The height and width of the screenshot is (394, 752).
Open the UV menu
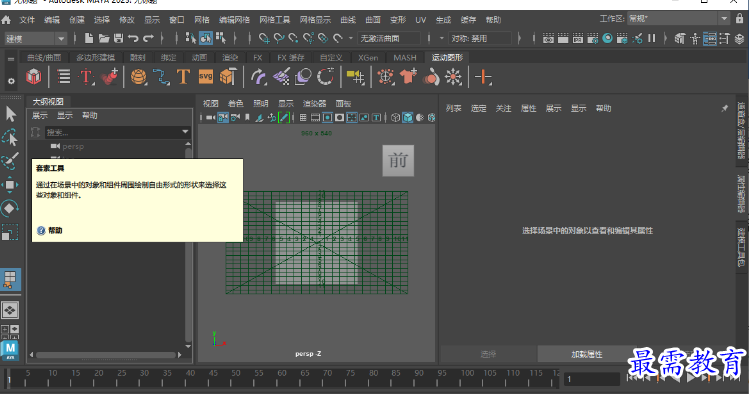[421, 20]
